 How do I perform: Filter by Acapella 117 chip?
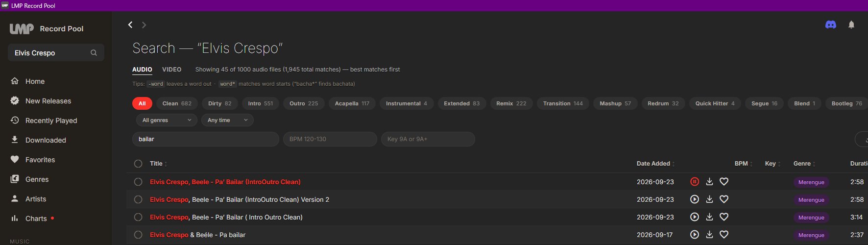point(352,103)
